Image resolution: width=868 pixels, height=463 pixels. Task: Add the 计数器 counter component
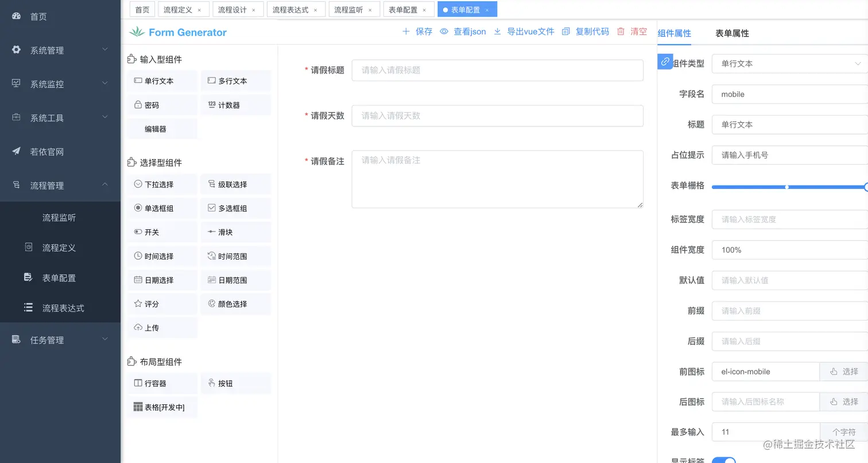pos(236,105)
